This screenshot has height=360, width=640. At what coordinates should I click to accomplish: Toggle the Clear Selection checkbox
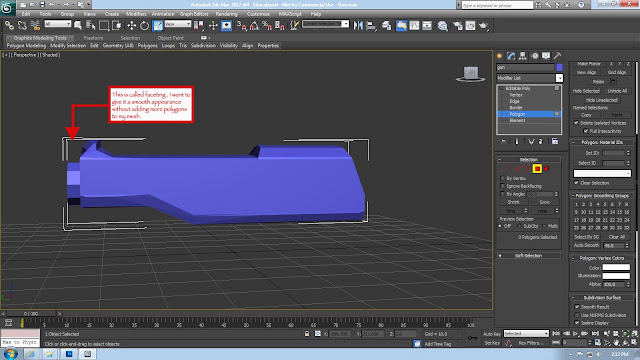click(576, 183)
